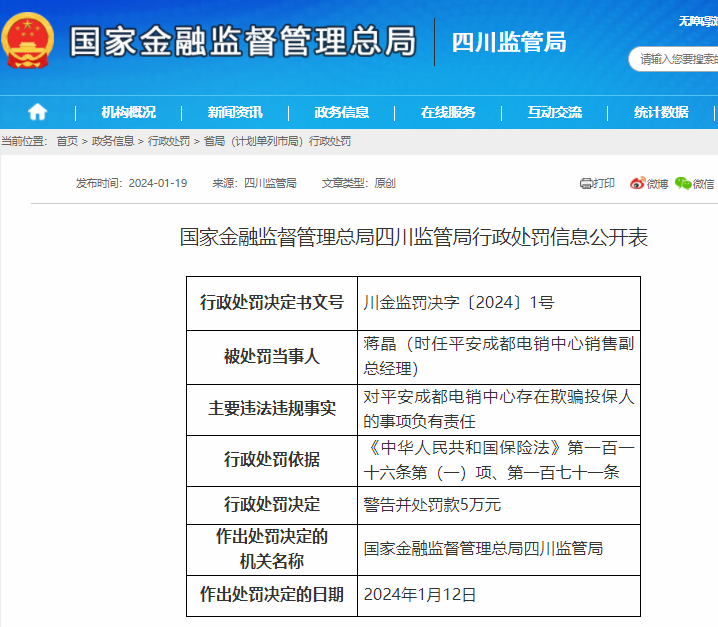Screen dimensions: 718x627
Task: Click source text 四川监管局
Action: click(x=270, y=183)
